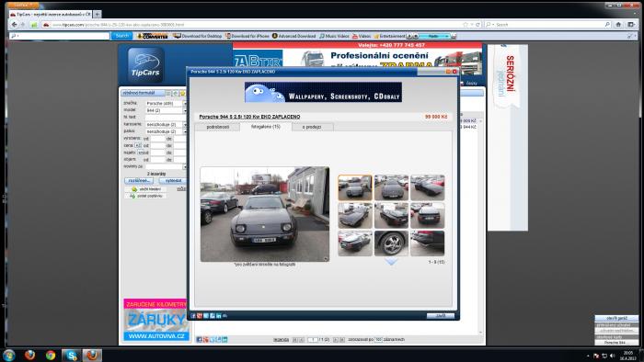644x362 pixels.
Task: Expand the model dropdown
Action: 184,110
